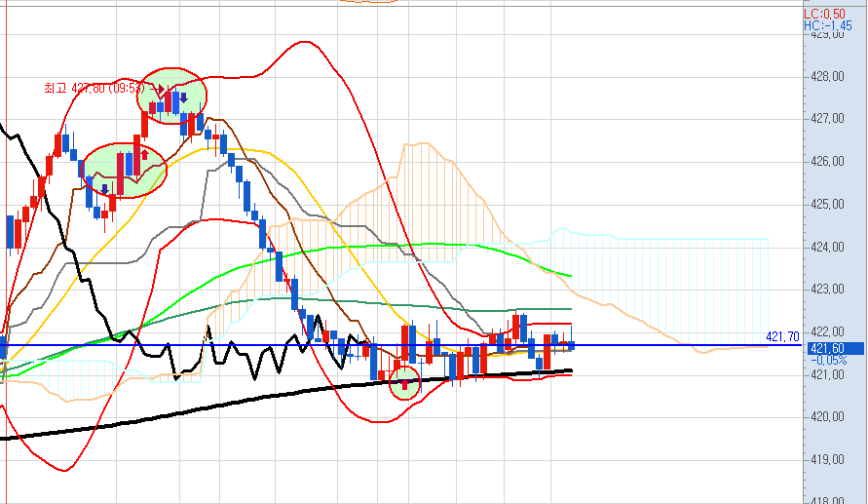Click the 427,00 price axis label
Screen dimensions: 868x504
pos(828,119)
